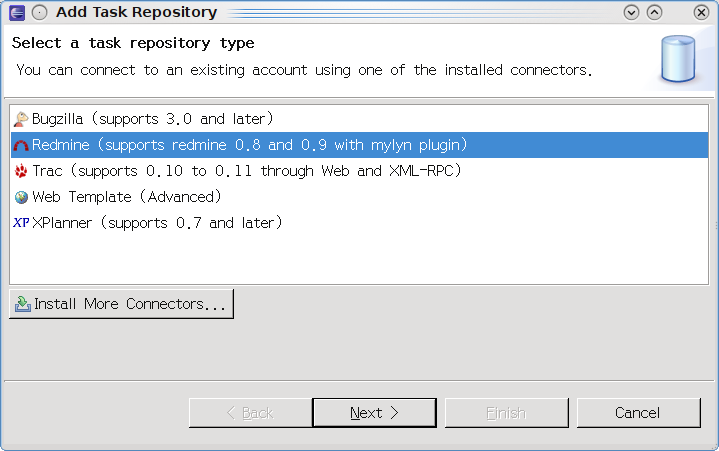Click the Bugzilla bug icon
Viewport: 719px width, 451px height.
click(x=21, y=119)
